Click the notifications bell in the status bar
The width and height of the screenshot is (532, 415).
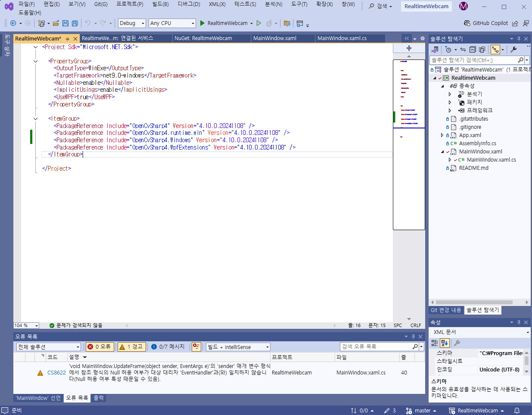(516, 410)
